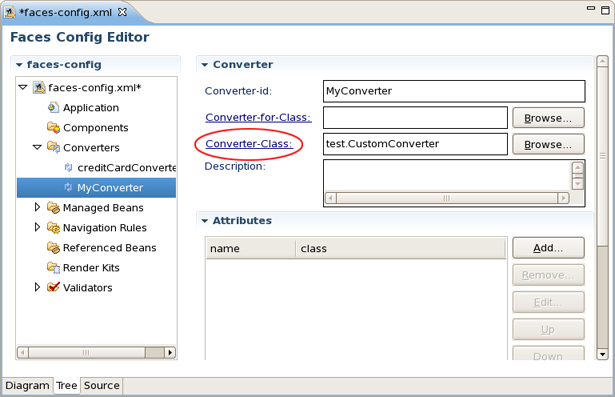Click the Navigation Rules folder icon
The width and height of the screenshot is (615, 397).
[53, 228]
